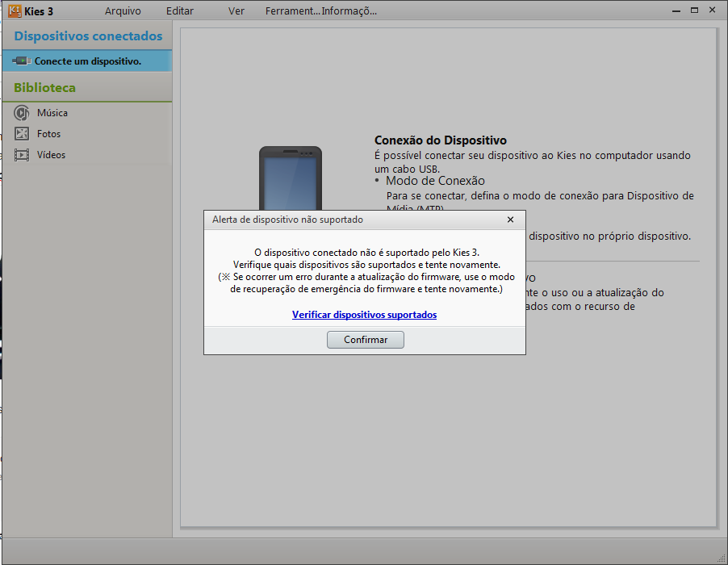Open the Ver menu
Viewport: 728px width, 565px height.
[236, 11]
